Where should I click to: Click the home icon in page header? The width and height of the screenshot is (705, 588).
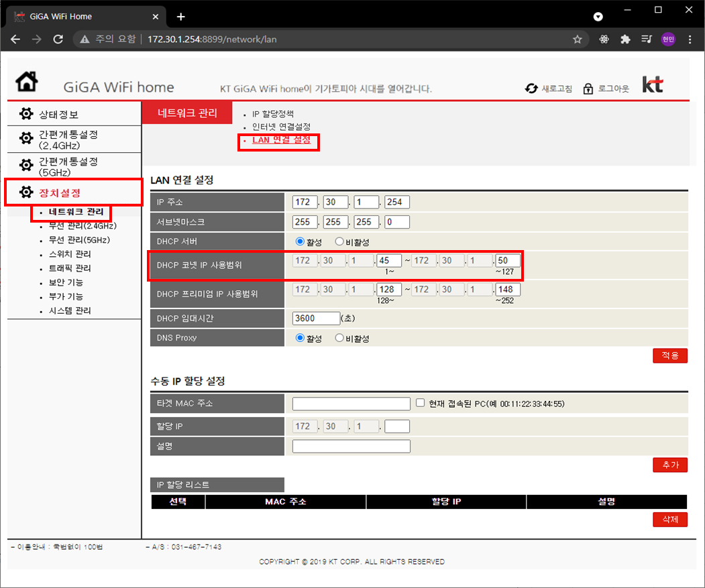pos(27,81)
